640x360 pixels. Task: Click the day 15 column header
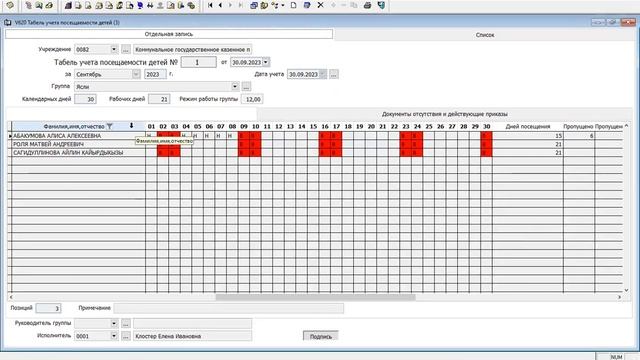(x=313, y=127)
